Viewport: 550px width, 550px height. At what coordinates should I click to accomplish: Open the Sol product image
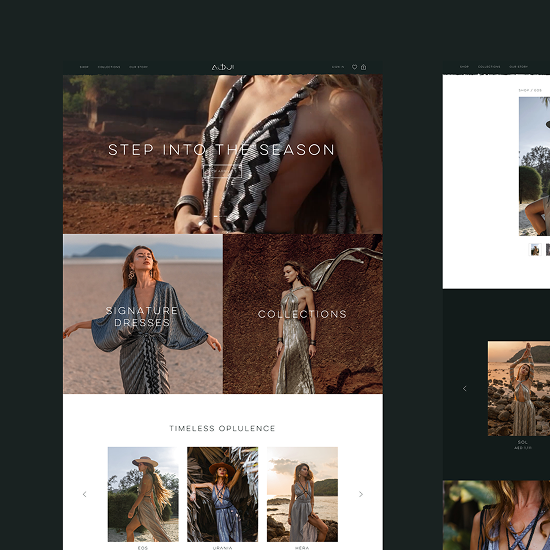click(519, 388)
